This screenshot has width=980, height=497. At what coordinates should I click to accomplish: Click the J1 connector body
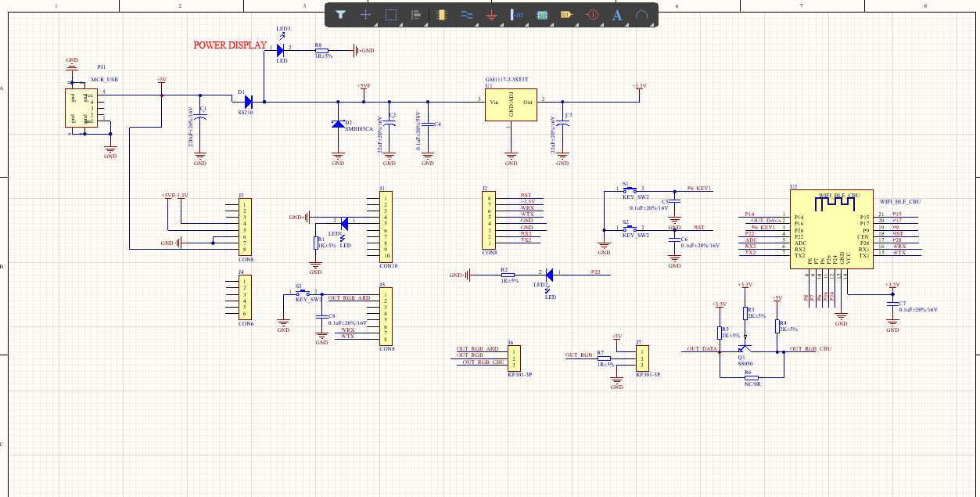pyautogui.click(x=386, y=226)
